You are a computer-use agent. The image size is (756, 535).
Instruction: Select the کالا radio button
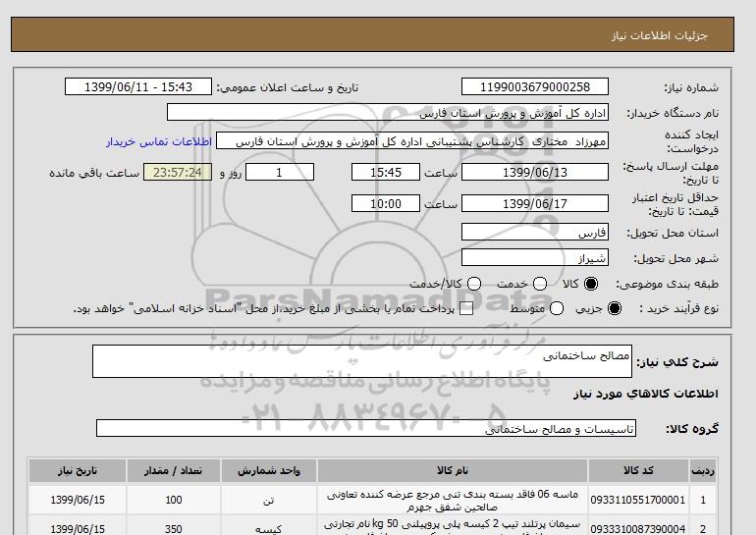tap(591, 284)
